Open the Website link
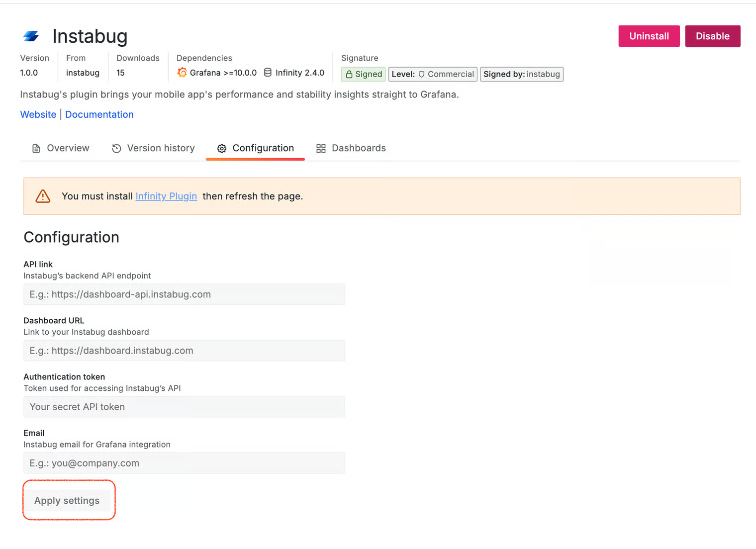Screen dimensions: 756x549 [x=38, y=114]
